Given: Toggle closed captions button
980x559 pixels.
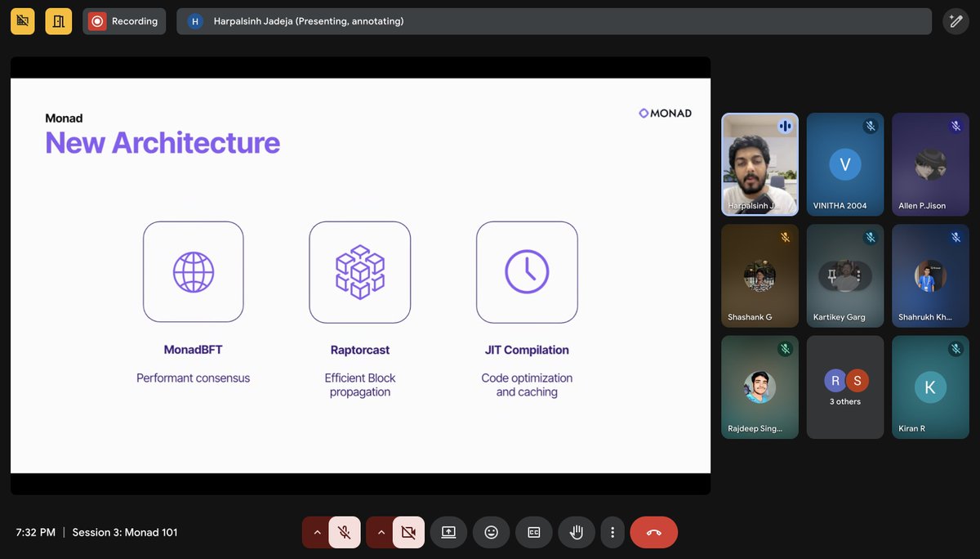Looking at the screenshot, I should click(534, 532).
